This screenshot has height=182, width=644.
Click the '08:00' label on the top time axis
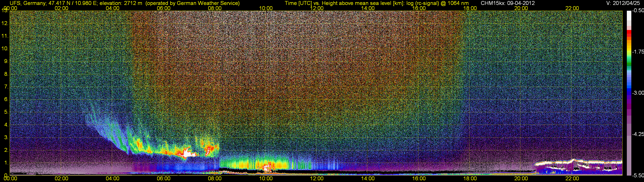[x=215, y=8]
